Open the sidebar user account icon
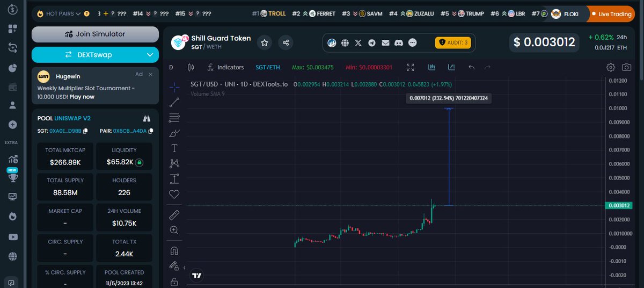644x288 pixels. click(x=13, y=106)
